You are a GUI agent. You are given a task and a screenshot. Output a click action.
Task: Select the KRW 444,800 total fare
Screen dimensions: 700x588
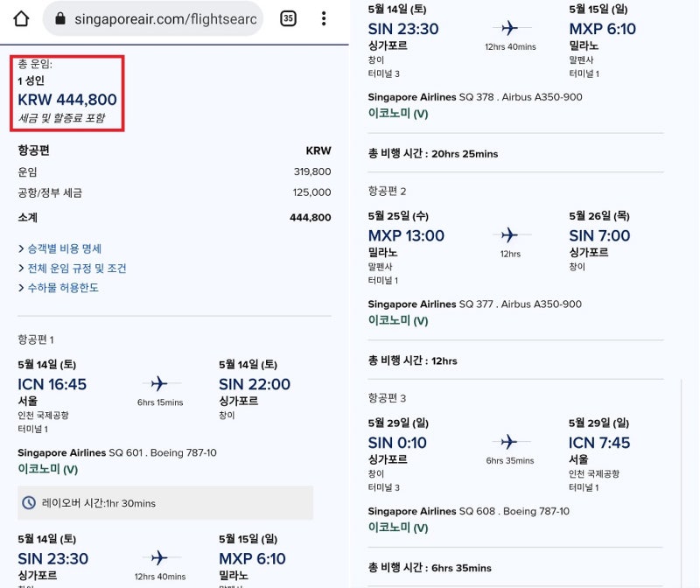point(67,100)
